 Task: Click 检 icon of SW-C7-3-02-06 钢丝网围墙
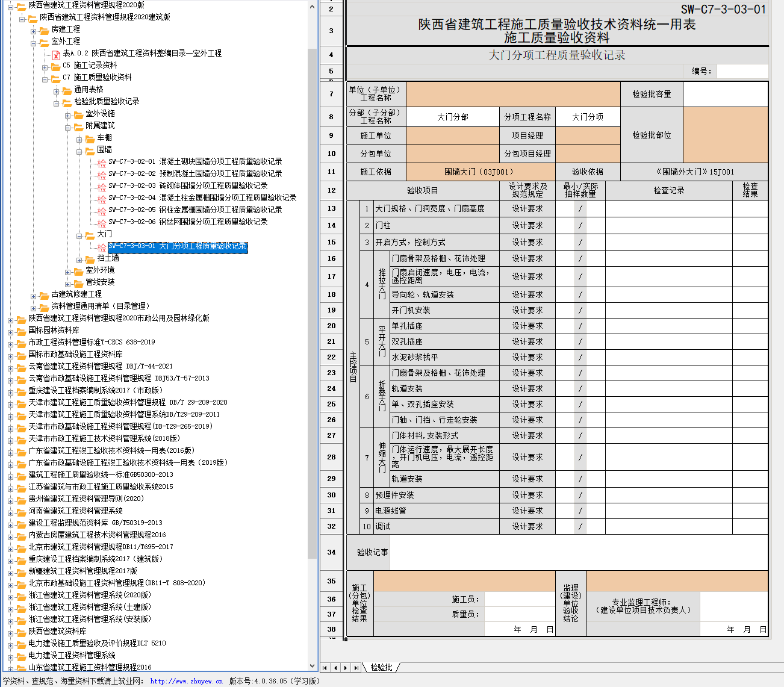(x=102, y=223)
